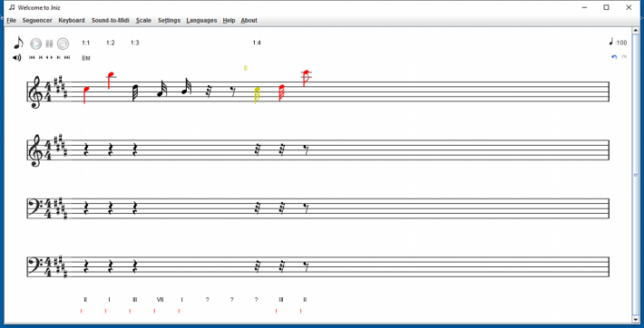Pause playback with the pause icon
644x328 pixels.
point(49,43)
